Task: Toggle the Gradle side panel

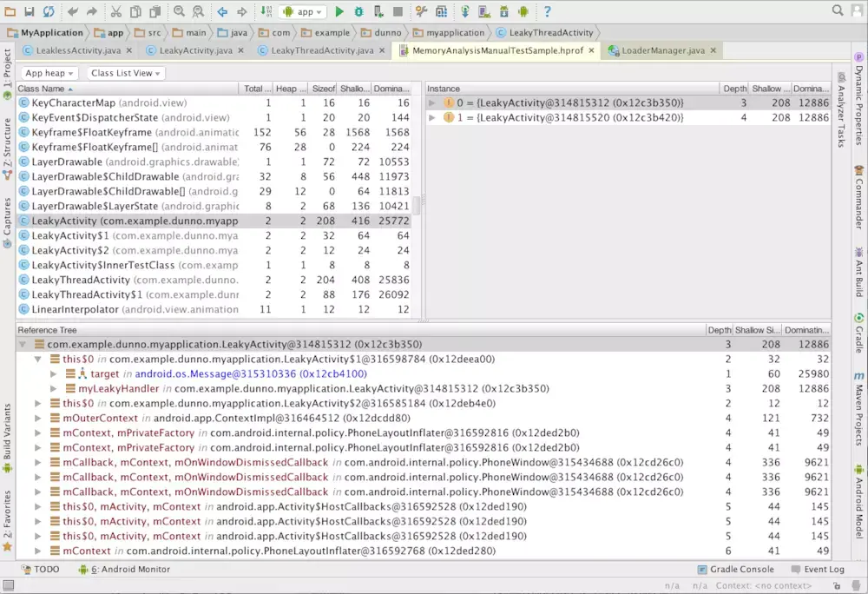Action: 858,333
